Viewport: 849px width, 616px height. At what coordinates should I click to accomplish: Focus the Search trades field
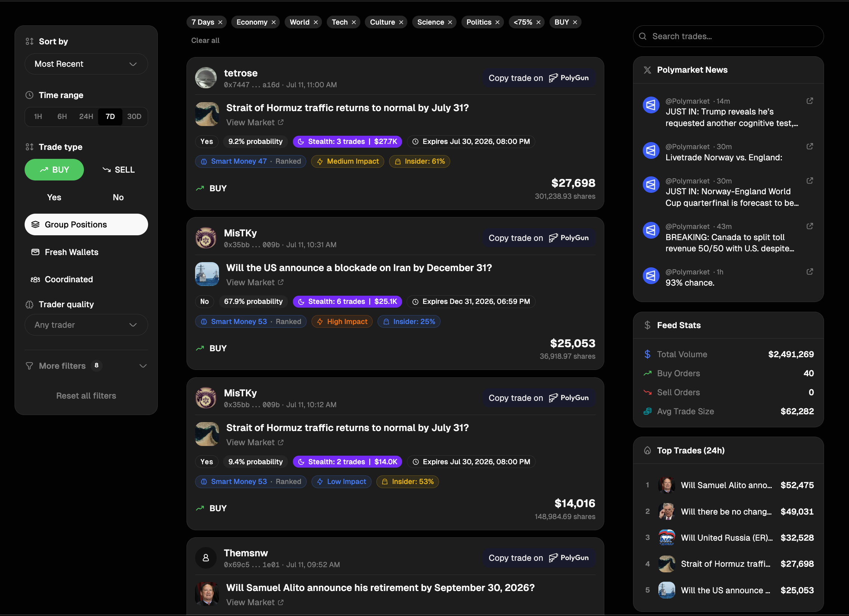click(728, 36)
